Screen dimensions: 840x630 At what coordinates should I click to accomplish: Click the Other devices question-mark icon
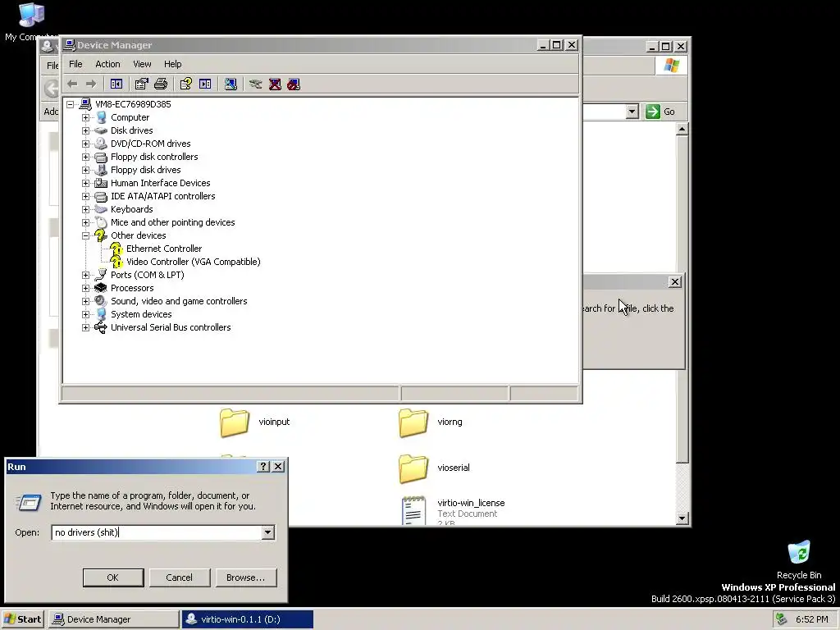click(100, 235)
